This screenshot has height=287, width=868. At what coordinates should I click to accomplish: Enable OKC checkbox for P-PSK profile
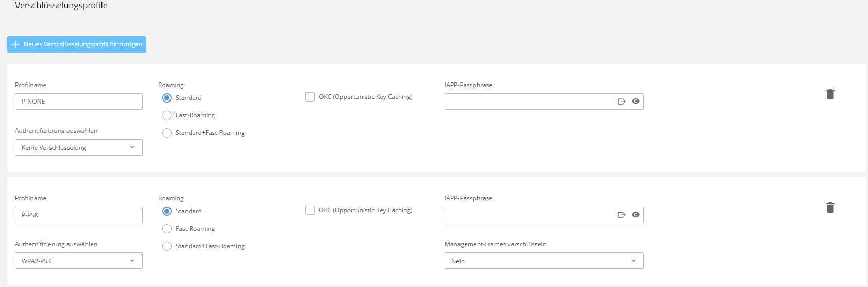310,210
